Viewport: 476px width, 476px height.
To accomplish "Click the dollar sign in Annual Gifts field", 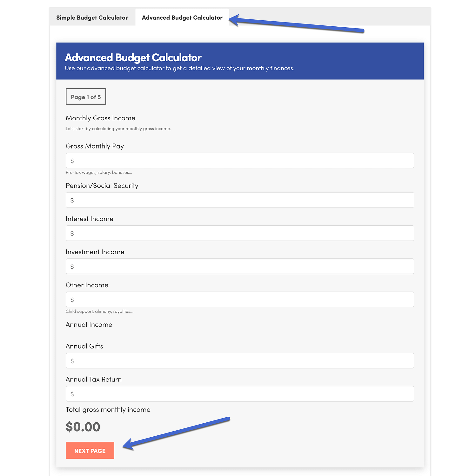I will pyautogui.click(x=72, y=361).
